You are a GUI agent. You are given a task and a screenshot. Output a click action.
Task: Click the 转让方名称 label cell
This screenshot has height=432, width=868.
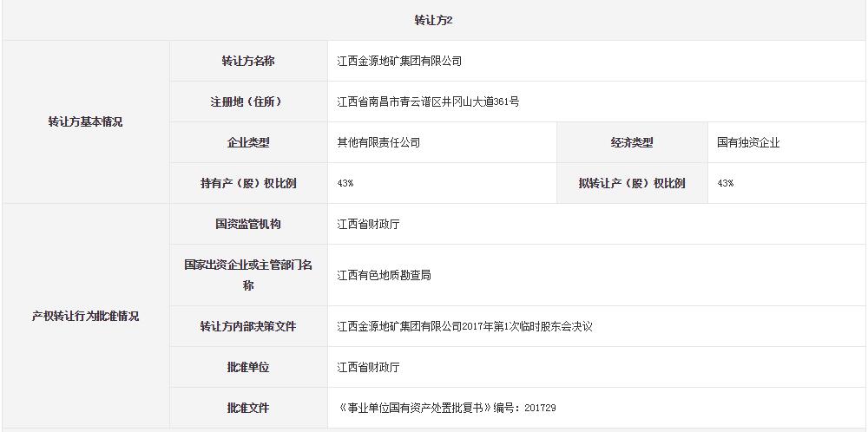[247, 61]
